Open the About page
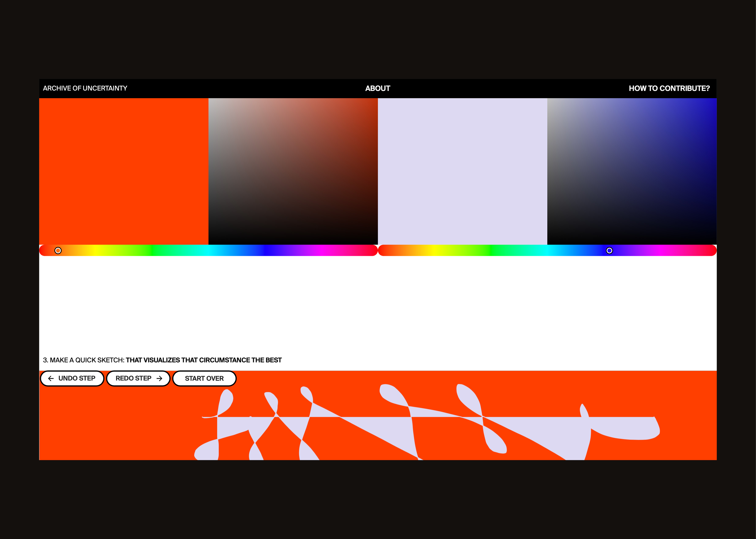The width and height of the screenshot is (756, 539). 377,88
